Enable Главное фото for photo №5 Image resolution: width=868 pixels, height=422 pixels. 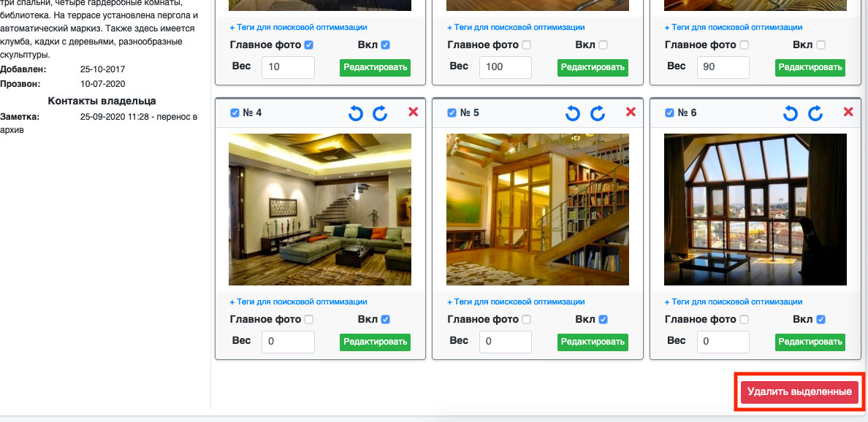[x=527, y=320]
